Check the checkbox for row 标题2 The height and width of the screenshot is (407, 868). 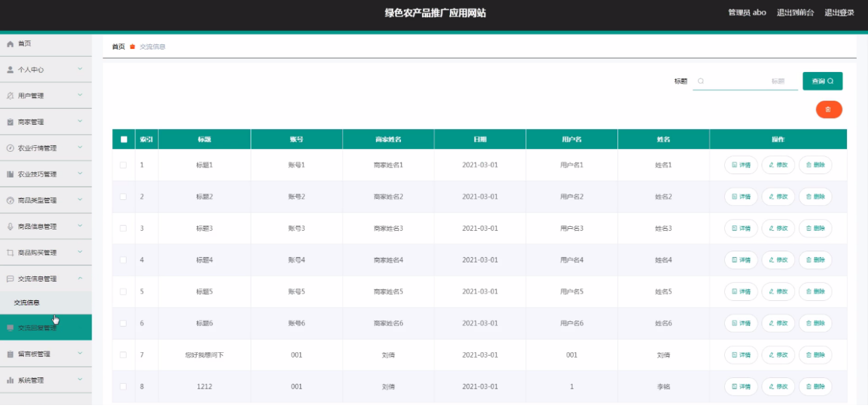pyautogui.click(x=123, y=197)
